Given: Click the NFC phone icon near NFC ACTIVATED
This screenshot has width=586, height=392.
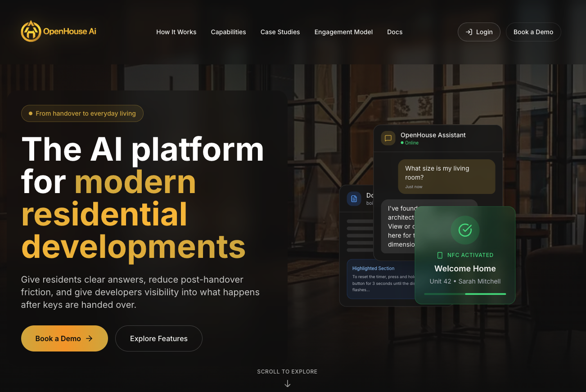Looking at the screenshot, I should 440,255.
